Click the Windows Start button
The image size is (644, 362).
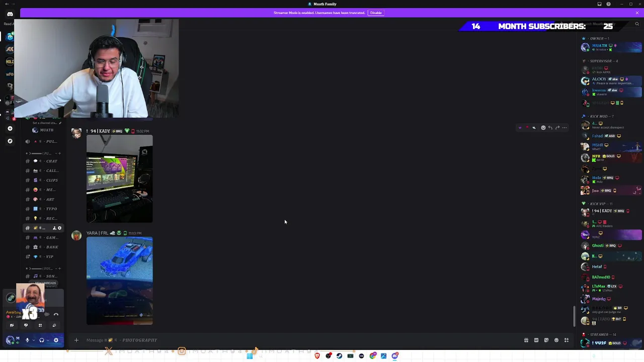(x=250, y=356)
